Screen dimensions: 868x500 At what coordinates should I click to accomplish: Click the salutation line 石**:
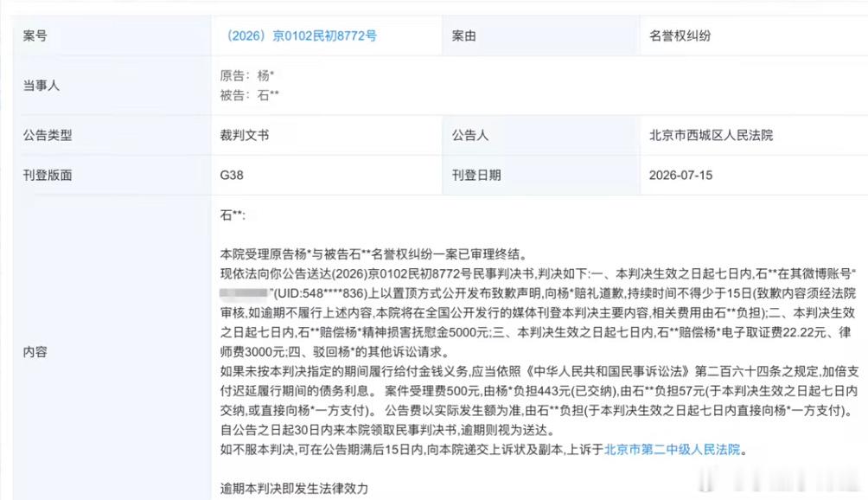click(233, 215)
